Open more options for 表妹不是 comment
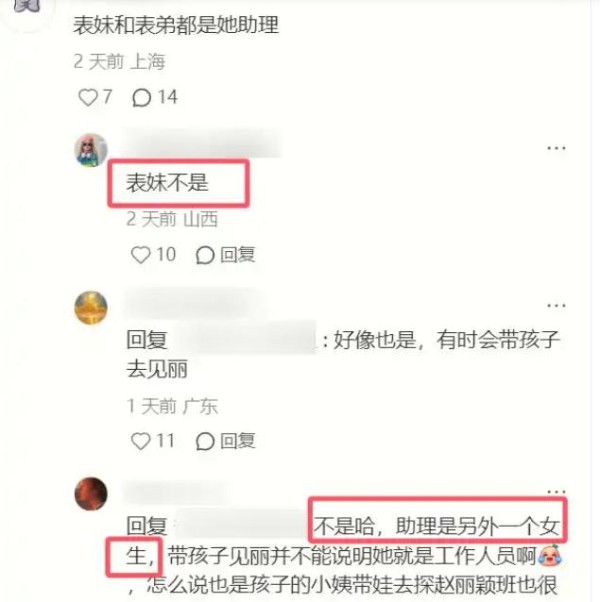The width and height of the screenshot is (600, 602). coord(556,148)
